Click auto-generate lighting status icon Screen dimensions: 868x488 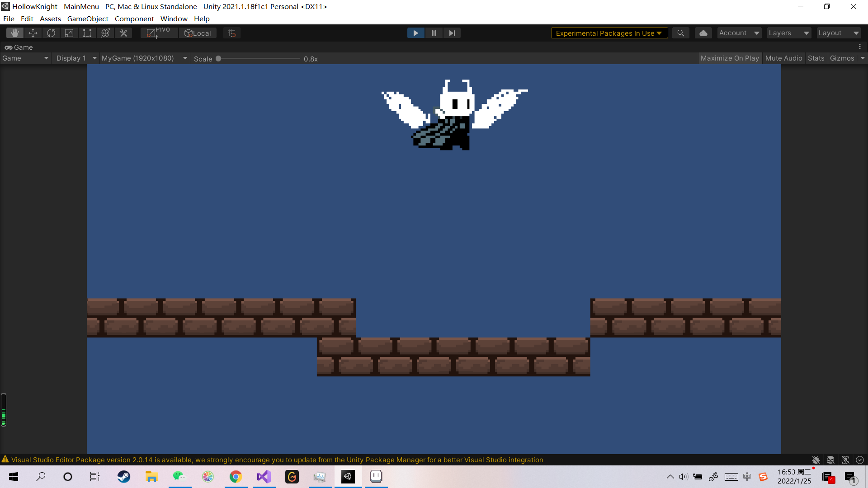[845, 460]
